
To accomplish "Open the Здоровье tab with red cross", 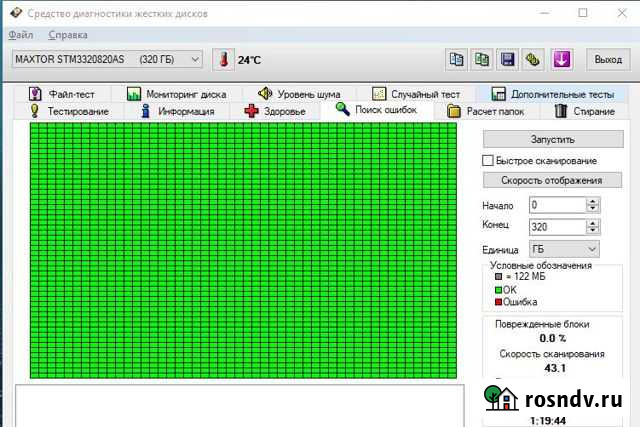I will coord(276,111).
